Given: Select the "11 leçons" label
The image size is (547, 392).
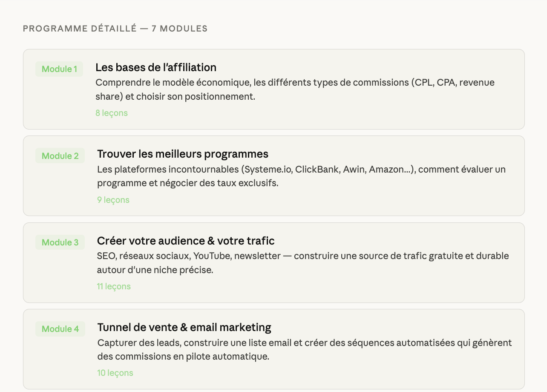Looking at the screenshot, I should point(114,286).
